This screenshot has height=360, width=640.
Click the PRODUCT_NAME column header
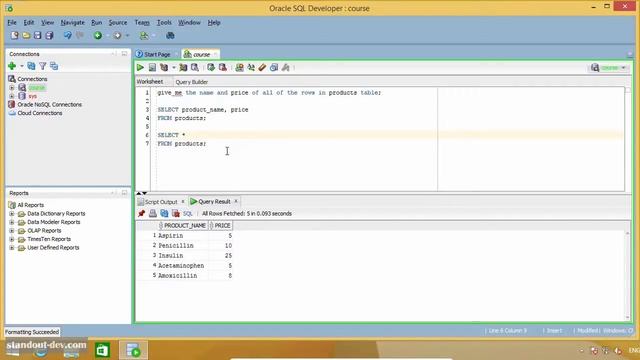pyautogui.click(x=183, y=225)
